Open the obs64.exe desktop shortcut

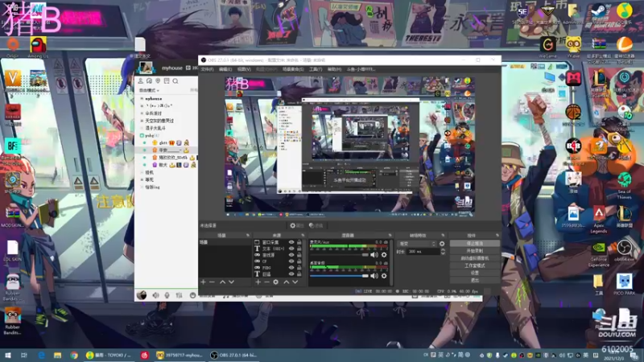pos(624,251)
